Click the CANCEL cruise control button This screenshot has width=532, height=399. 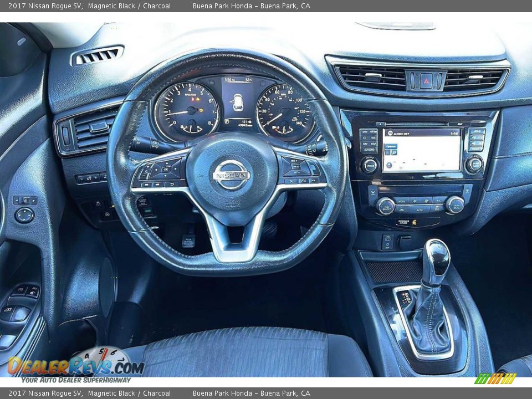295,166
